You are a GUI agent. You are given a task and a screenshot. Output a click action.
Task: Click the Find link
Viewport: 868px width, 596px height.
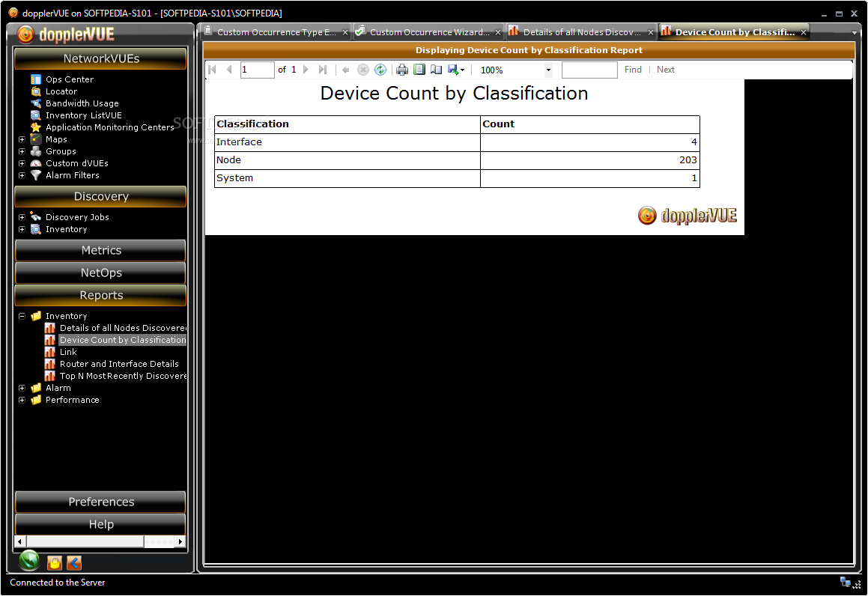click(x=633, y=70)
